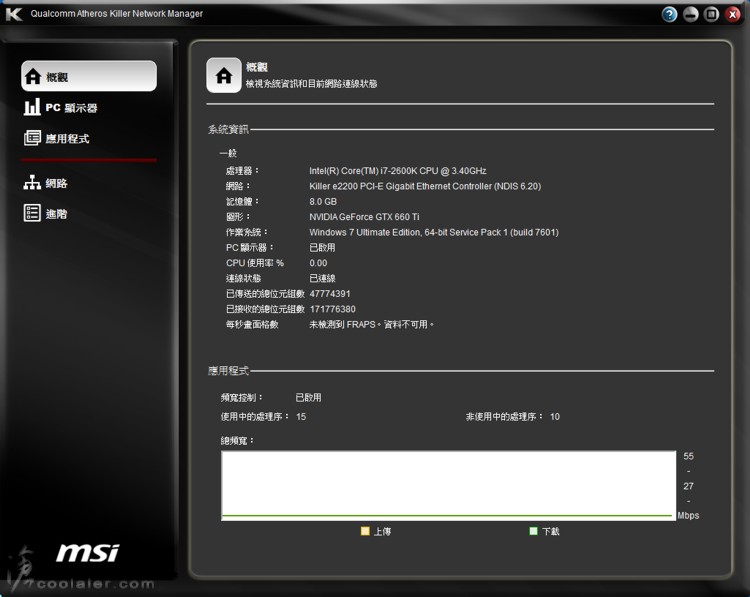Click the 0.00 CPU usage value
The height and width of the screenshot is (597, 750).
pyautogui.click(x=318, y=263)
